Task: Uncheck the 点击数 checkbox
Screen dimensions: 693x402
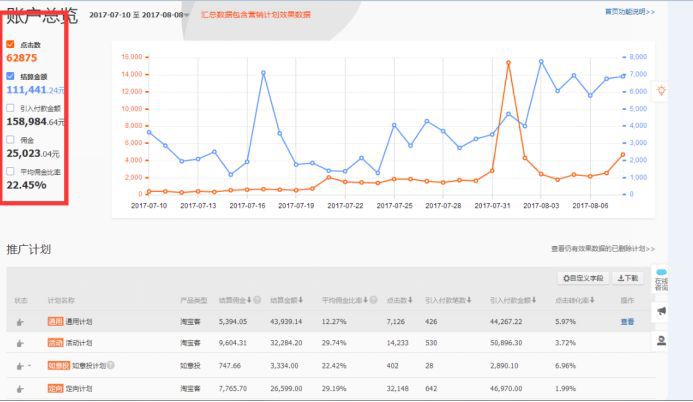Action: pyautogui.click(x=11, y=45)
